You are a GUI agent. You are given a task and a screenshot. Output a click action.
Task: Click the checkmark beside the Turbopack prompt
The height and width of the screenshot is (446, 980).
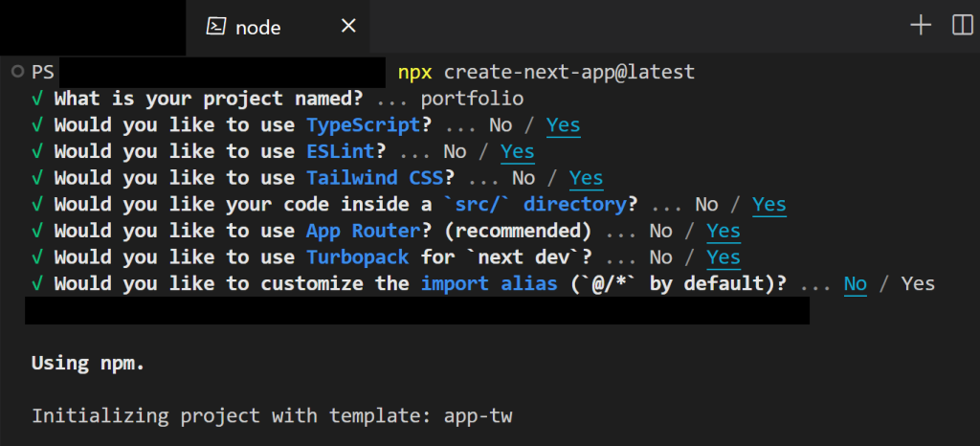pos(37,257)
